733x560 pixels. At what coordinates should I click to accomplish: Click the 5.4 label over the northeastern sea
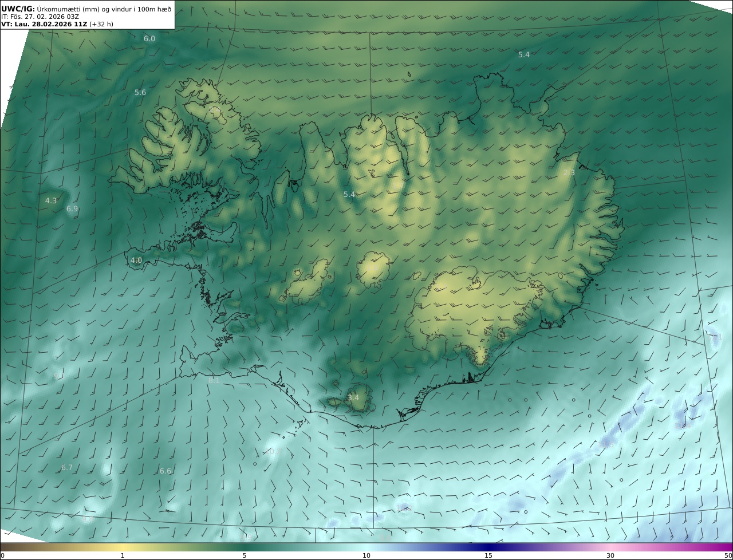click(524, 55)
